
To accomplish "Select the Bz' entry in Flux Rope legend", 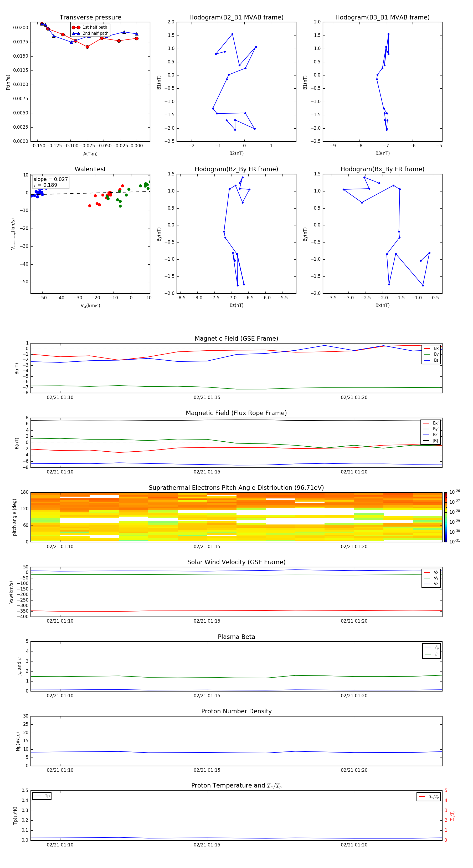I will coord(431,435).
